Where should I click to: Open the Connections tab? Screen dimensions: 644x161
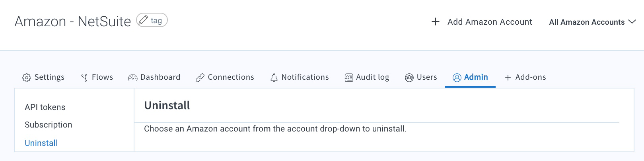click(x=225, y=77)
